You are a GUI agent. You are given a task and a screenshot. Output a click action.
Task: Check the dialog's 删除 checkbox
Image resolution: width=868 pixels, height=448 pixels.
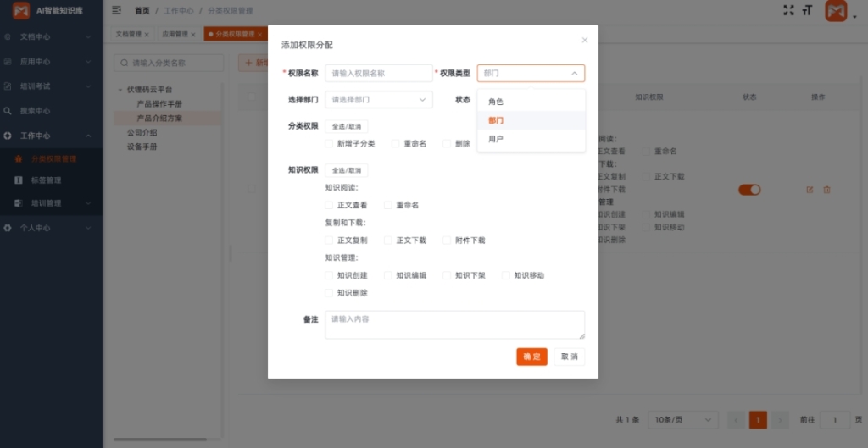click(447, 144)
